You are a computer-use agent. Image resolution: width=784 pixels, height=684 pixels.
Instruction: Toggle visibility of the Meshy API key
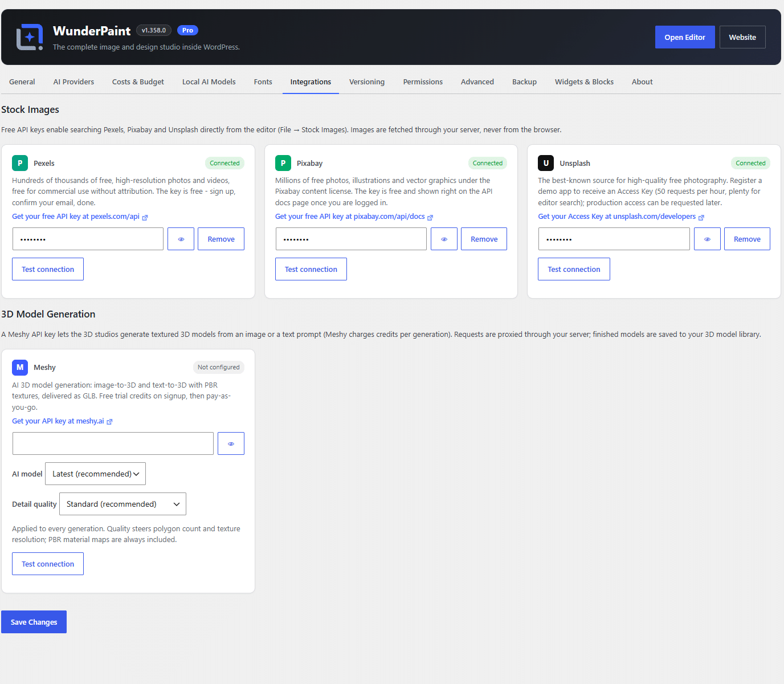[231, 443]
